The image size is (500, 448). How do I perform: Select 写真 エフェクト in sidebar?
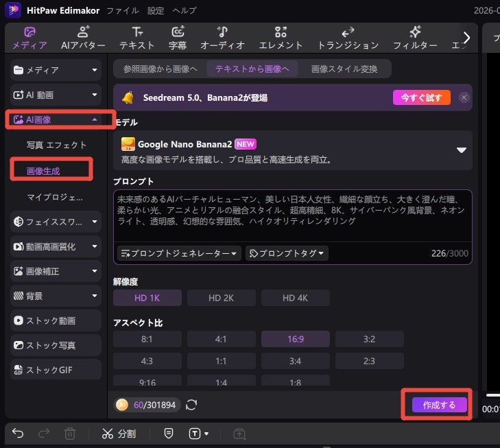pos(56,145)
